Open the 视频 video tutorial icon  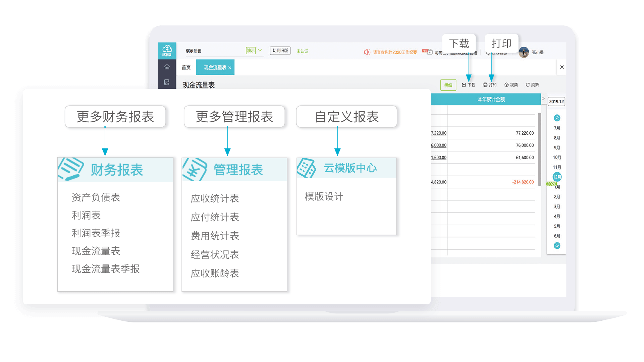pyautogui.click(x=506, y=85)
